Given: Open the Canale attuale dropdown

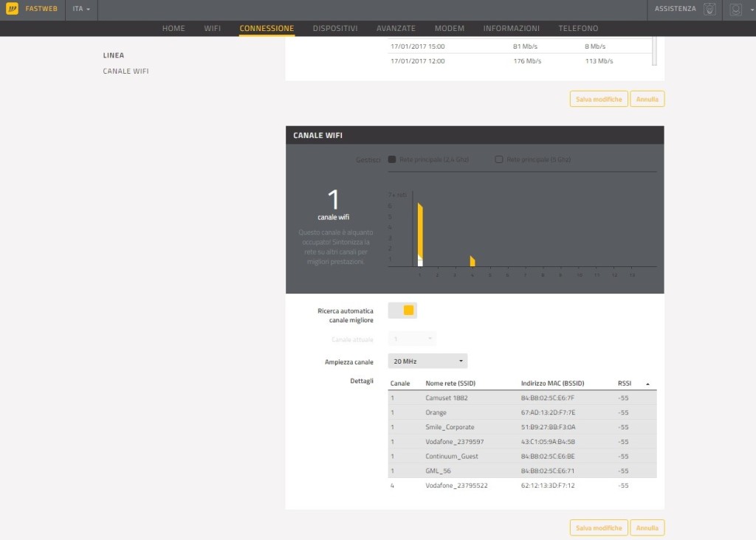Looking at the screenshot, I should point(412,339).
